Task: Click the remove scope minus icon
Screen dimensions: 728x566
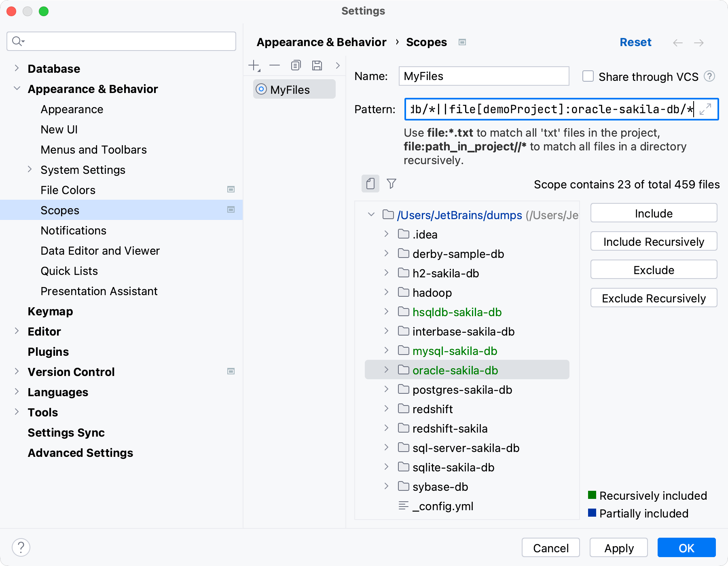Action: [x=275, y=65]
